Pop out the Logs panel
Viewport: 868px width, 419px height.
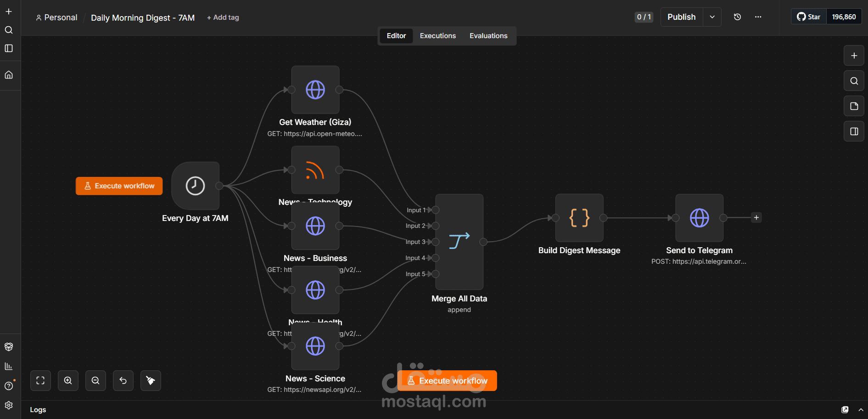click(845, 410)
